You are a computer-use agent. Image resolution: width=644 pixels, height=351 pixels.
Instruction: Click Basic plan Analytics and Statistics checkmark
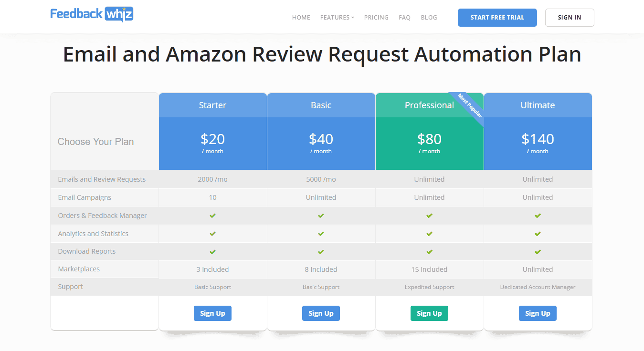click(x=321, y=234)
